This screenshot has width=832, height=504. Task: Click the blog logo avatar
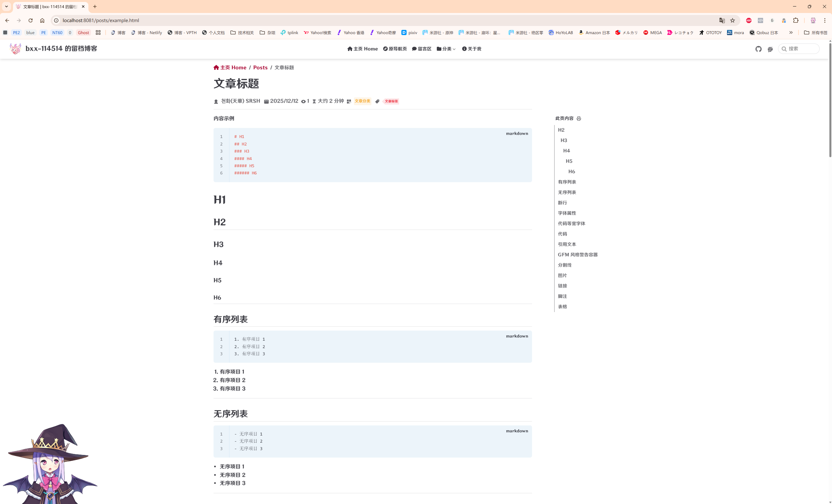point(15,49)
